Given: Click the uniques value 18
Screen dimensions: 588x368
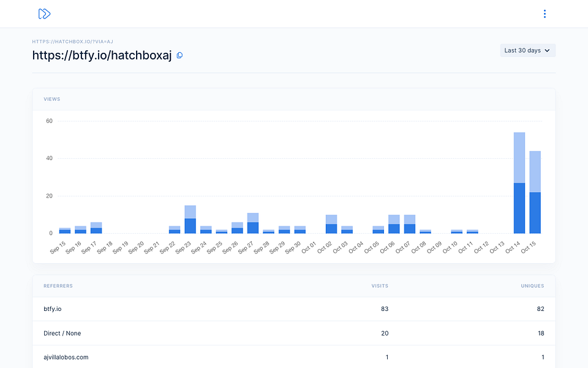Looking at the screenshot, I should tap(541, 333).
